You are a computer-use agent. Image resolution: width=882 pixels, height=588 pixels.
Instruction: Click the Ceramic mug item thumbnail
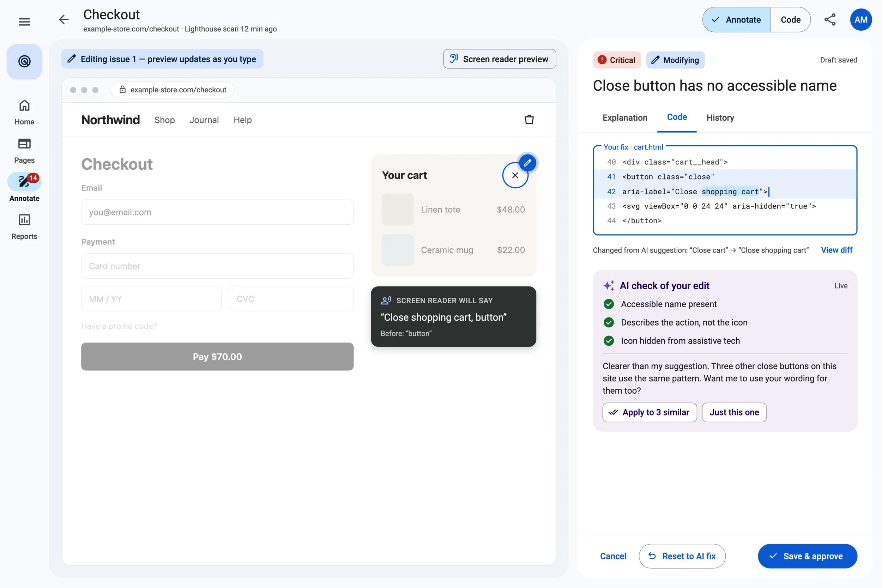click(397, 250)
